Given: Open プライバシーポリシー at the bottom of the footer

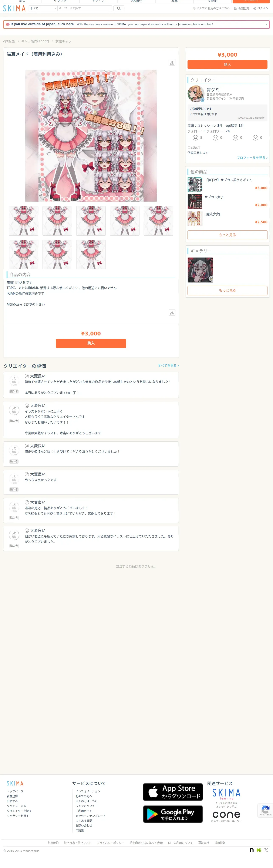Looking at the screenshot, I should tap(110, 843).
